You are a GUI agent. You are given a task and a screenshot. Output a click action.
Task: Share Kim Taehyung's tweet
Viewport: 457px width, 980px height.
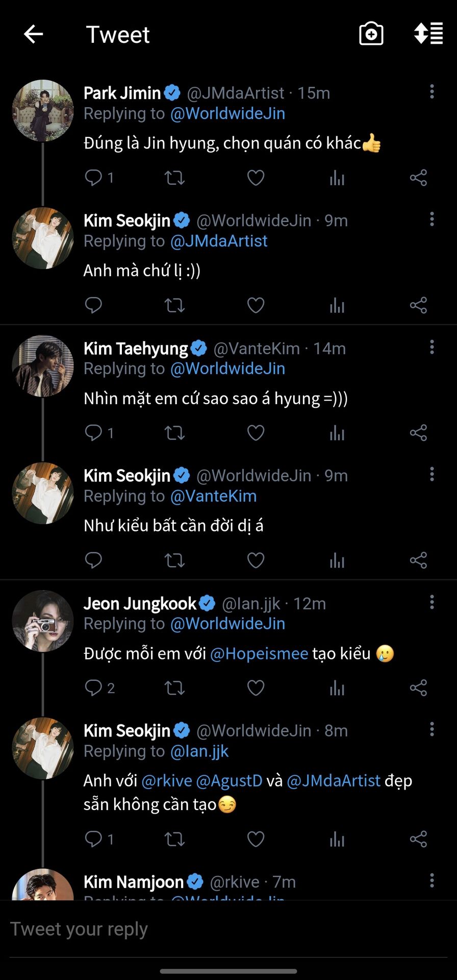click(418, 433)
